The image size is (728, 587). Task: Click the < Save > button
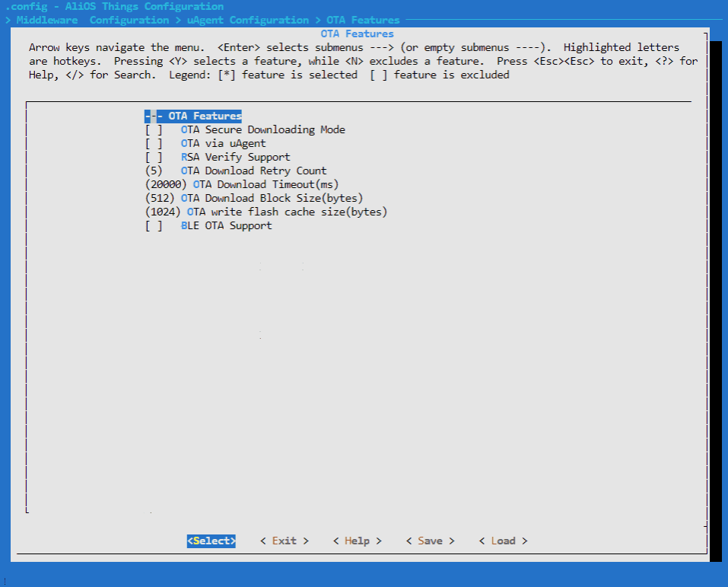(x=430, y=541)
